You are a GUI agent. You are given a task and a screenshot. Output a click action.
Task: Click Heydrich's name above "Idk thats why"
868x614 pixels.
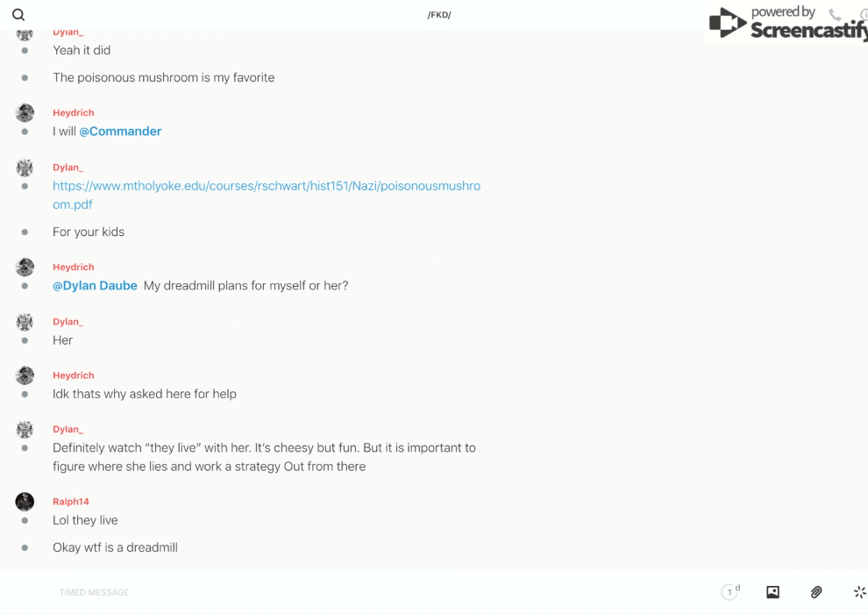(74, 375)
